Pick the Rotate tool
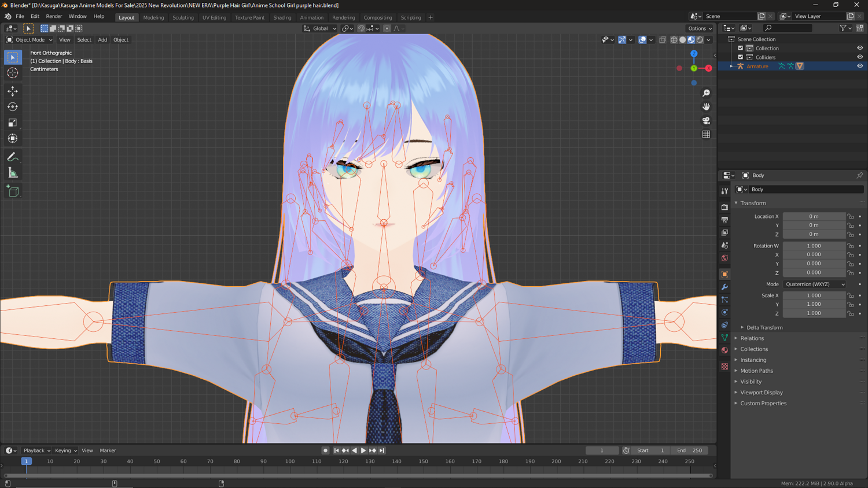The height and width of the screenshot is (488, 868). (x=13, y=106)
